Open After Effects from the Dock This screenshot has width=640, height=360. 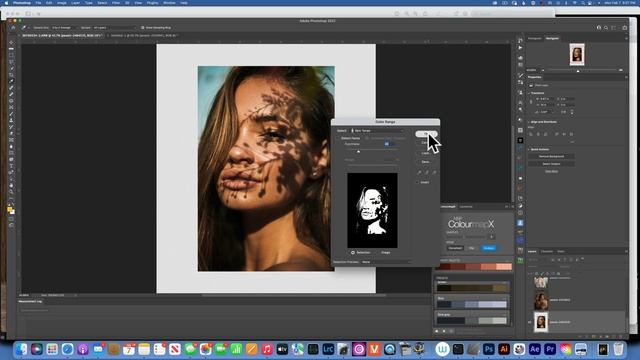(x=535, y=349)
